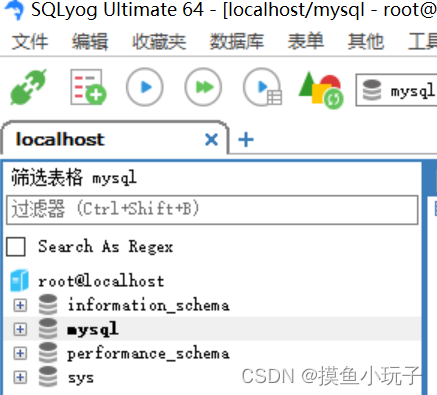
Task: Click the SQLyog dolphin title bar icon
Action: [x=14, y=9]
